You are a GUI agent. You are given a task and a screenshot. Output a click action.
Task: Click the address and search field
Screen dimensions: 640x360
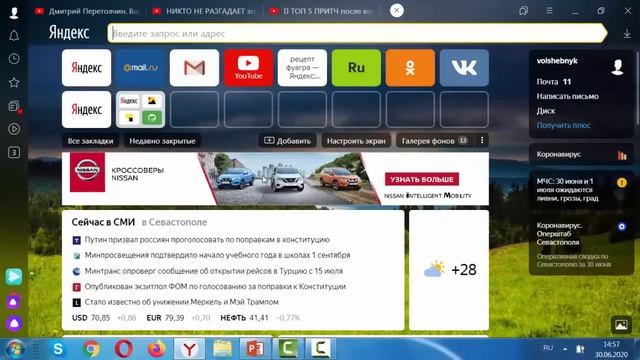358,33
